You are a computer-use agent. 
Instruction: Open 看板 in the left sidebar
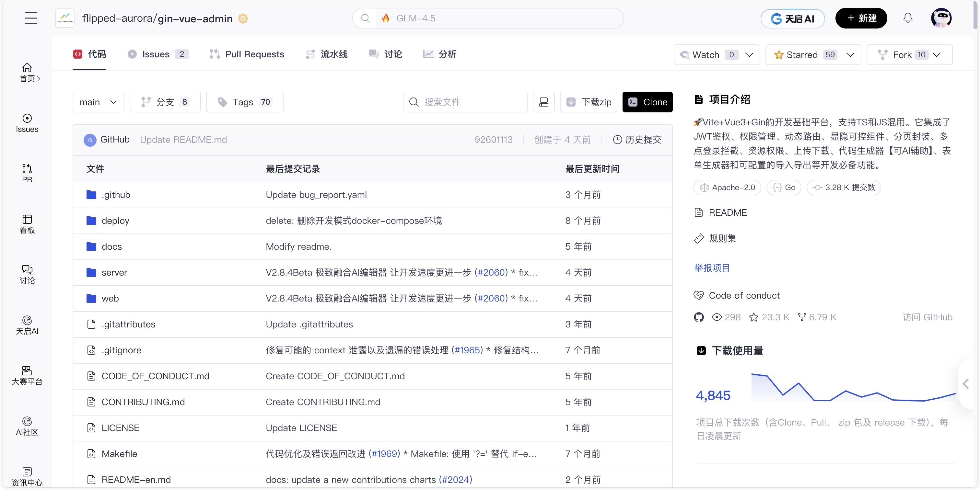pyautogui.click(x=27, y=224)
